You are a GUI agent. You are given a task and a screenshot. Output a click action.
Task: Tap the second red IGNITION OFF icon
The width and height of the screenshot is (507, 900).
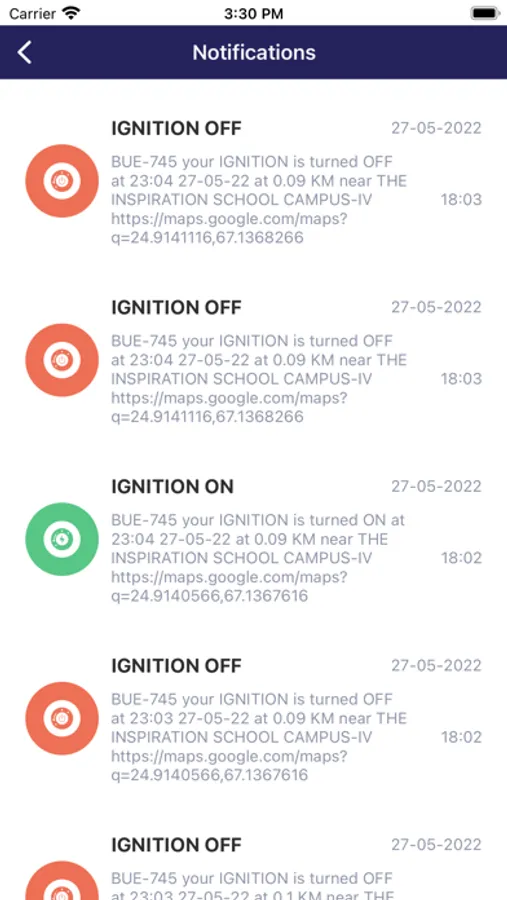(62, 360)
